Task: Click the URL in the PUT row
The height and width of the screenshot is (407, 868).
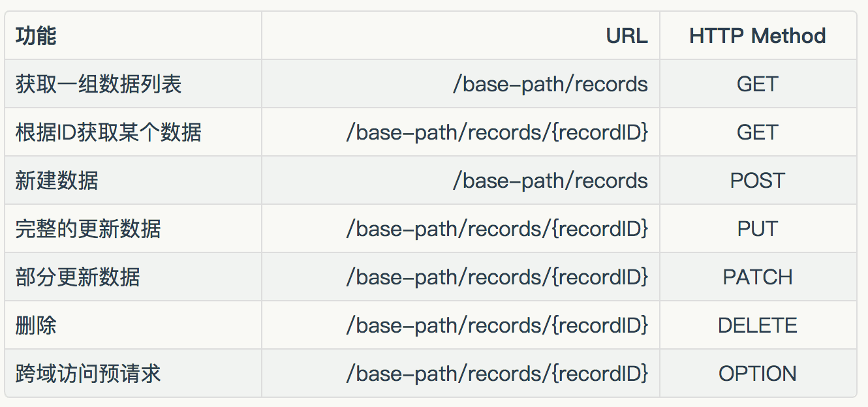Action: click(497, 229)
